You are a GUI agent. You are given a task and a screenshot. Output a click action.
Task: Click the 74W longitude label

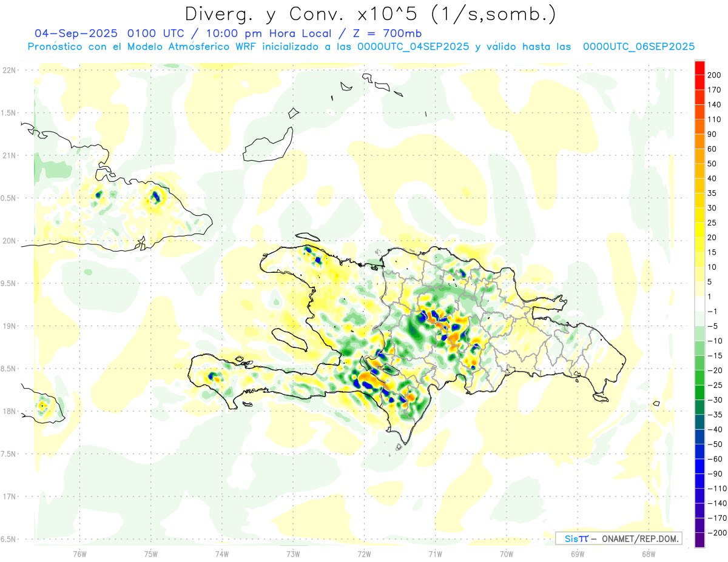click(222, 554)
